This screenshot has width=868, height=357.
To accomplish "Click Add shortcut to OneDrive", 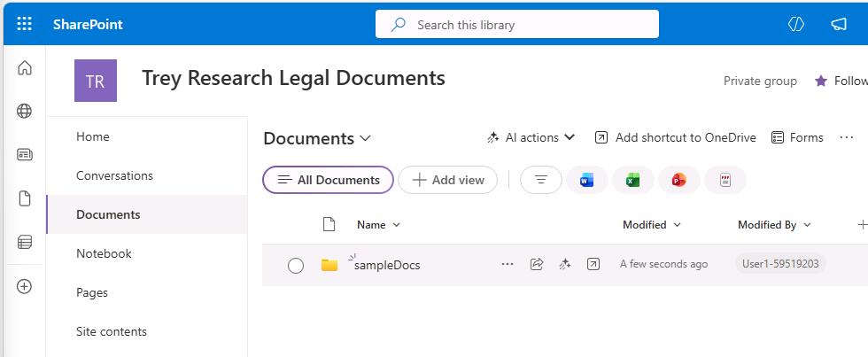I will pyautogui.click(x=675, y=137).
